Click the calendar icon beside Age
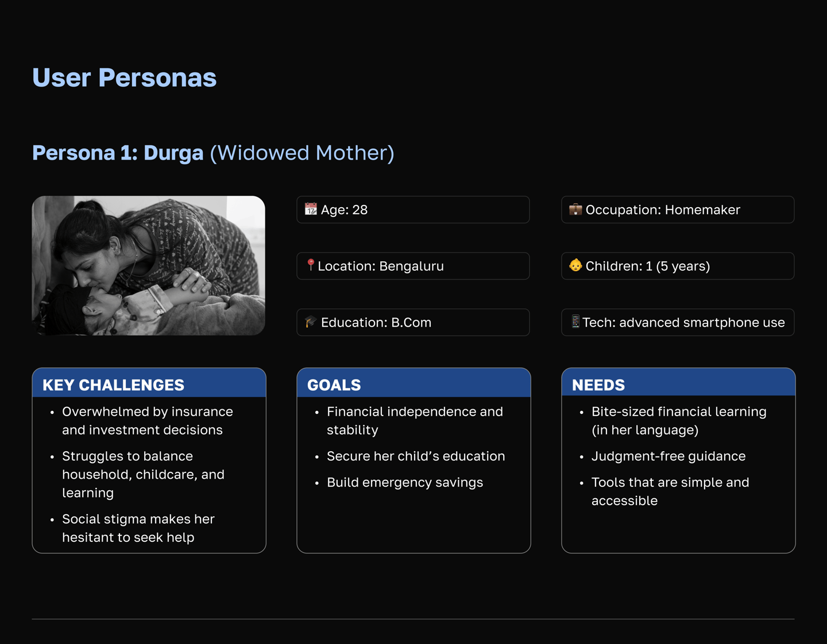This screenshot has height=644, width=827. (x=311, y=210)
